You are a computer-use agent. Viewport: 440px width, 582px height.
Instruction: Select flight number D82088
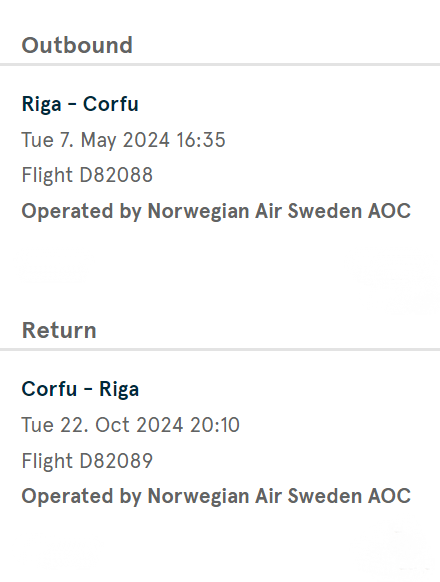116,175
